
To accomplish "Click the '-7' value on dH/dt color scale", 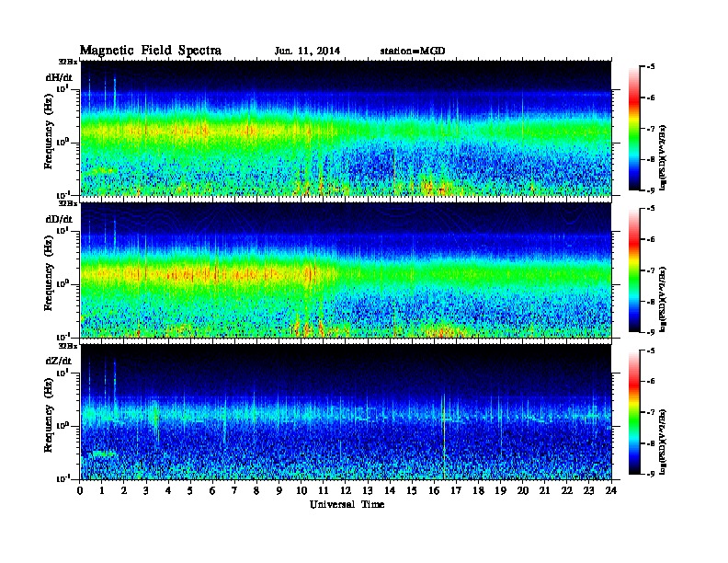I will [x=651, y=129].
